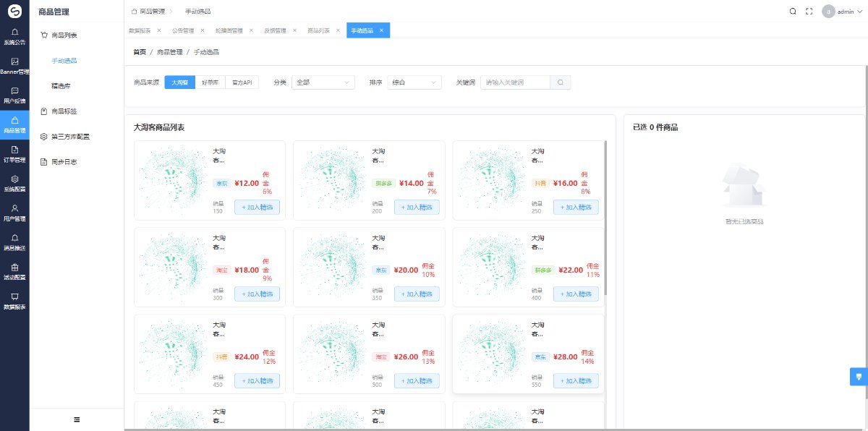
Task: Add the ¥22.00 product to 精选
Action: coord(576,294)
